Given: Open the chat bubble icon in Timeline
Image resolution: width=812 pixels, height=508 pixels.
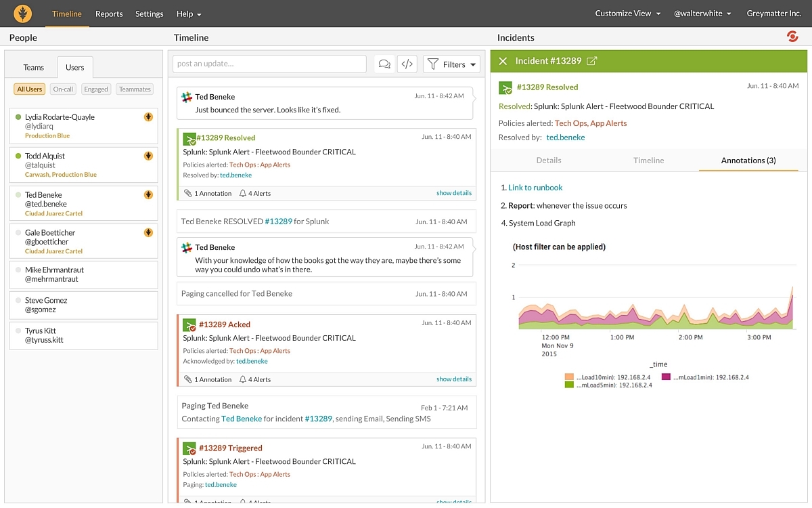Looking at the screenshot, I should (384, 64).
